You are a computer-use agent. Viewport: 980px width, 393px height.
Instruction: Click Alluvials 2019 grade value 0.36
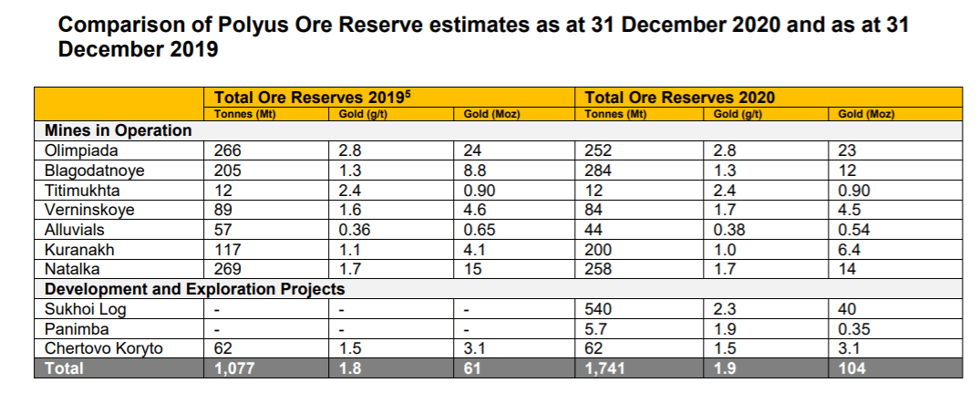[x=355, y=230]
